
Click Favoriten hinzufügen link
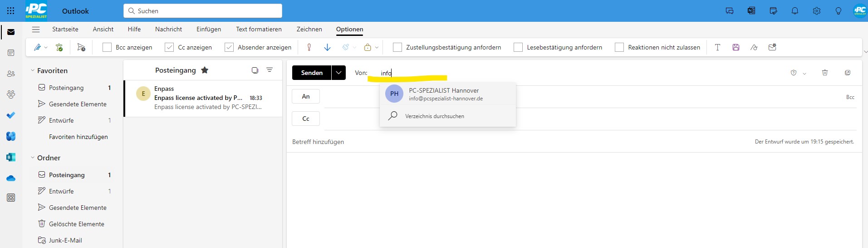(x=78, y=137)
